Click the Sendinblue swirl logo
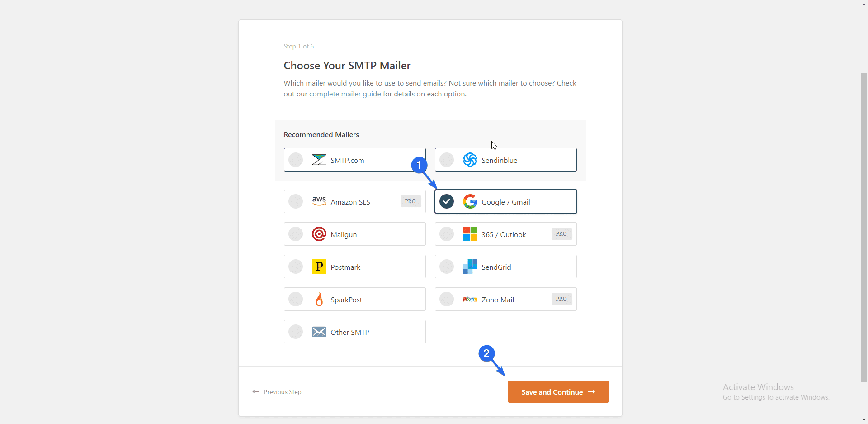 (x=470, y=160)
